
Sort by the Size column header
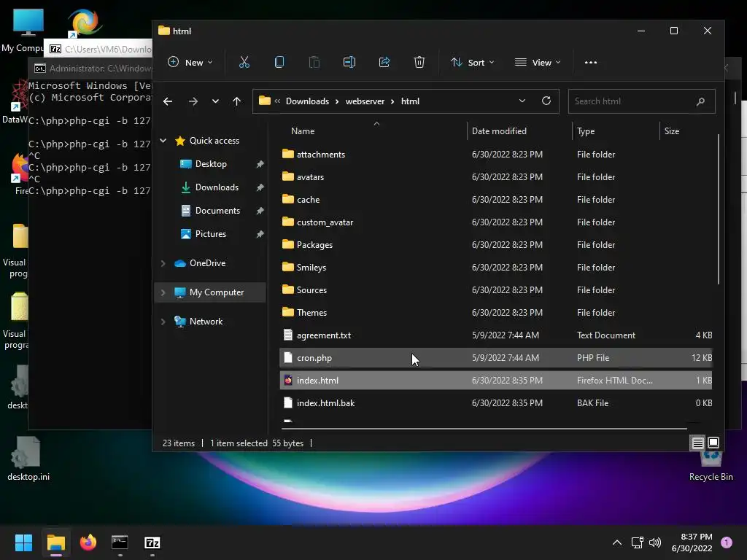coord(686,131)
